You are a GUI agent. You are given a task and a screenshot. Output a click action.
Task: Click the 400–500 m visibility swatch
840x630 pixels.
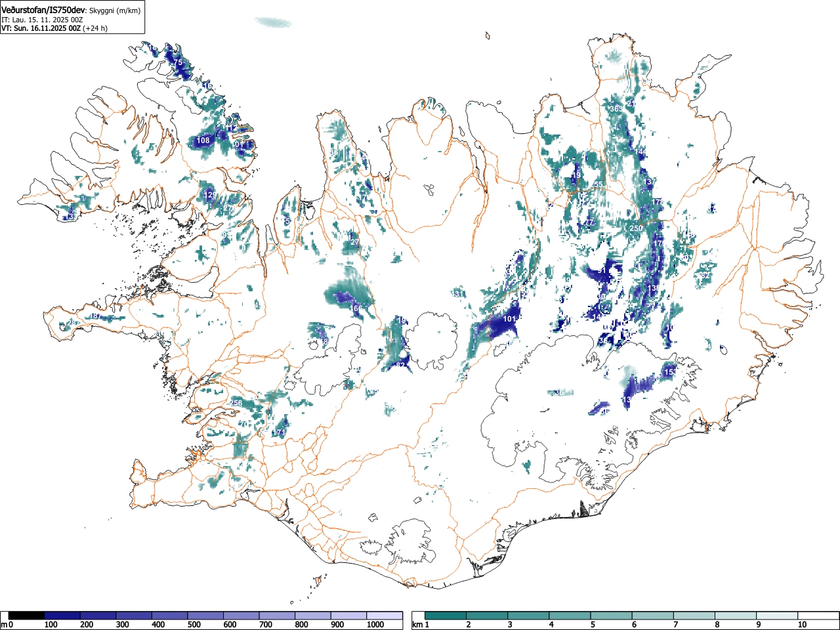(169, 616)
